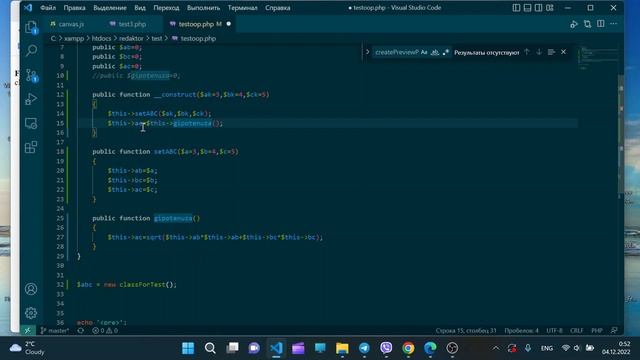Change the file encoding UTF-8
This screenshot has height=360, width=640.
click(554, 331)
